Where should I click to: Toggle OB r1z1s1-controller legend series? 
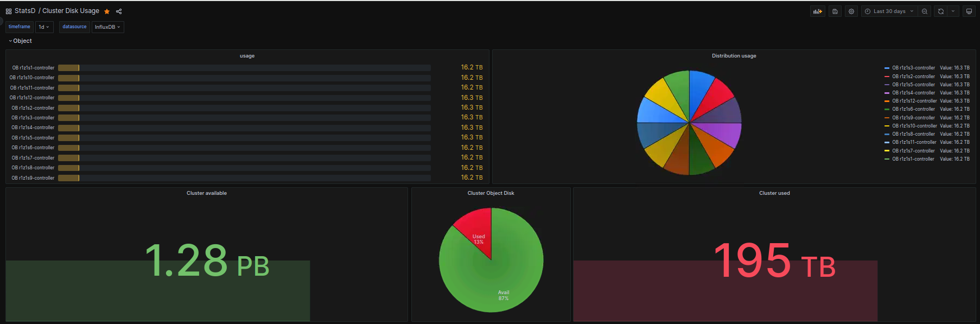tap(913, 159)
